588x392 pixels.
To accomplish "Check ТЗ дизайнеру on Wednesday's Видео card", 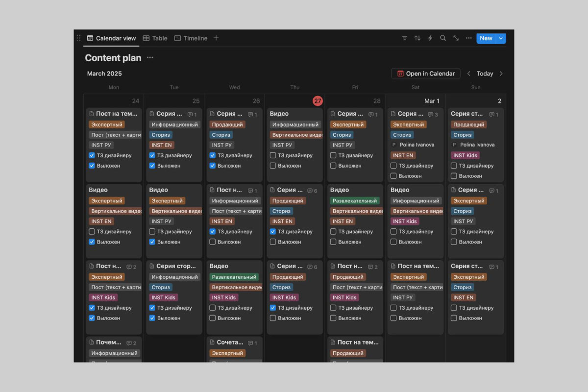I will [212, 308].
